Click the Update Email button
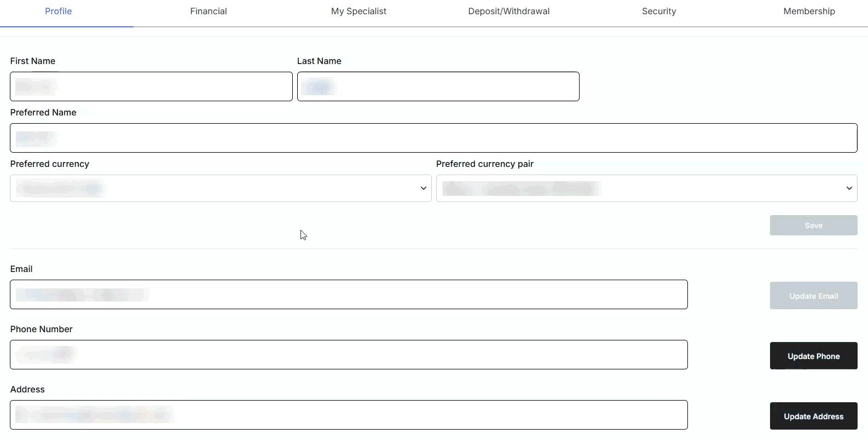 [x=813, y=296]
